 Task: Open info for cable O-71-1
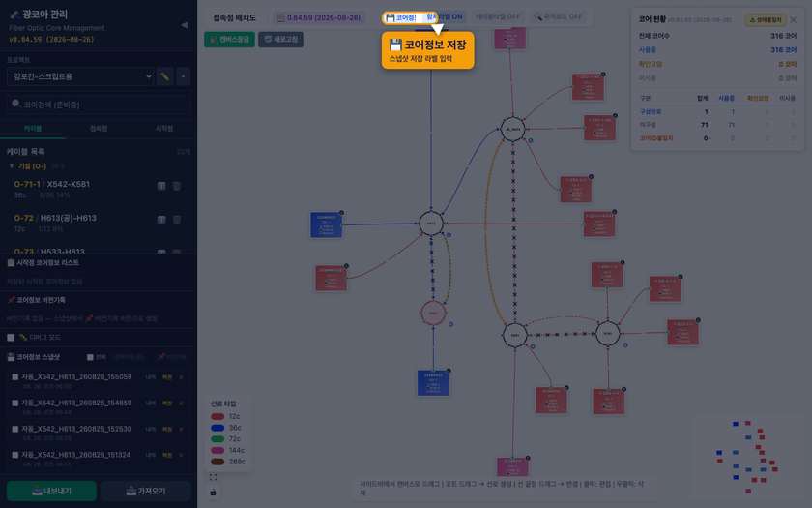coord(161,186)
